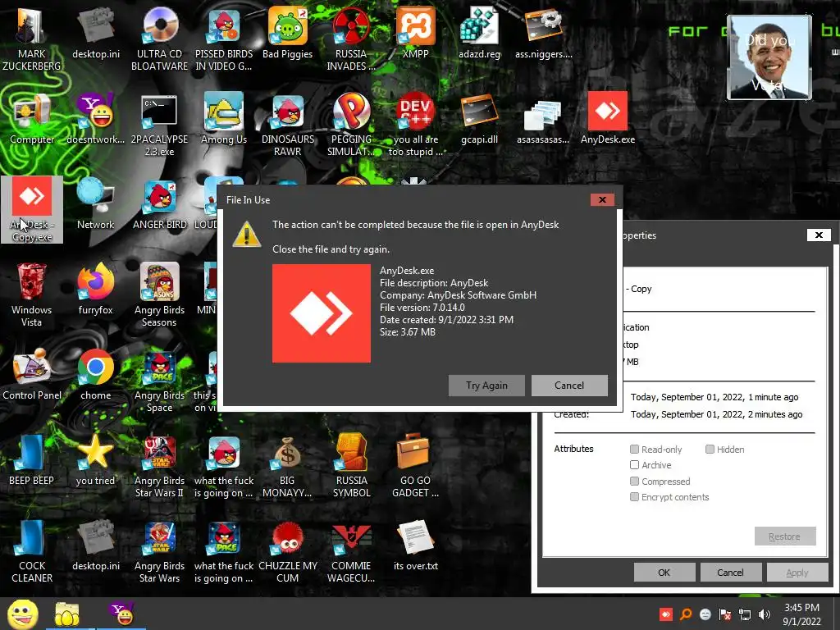Select the Angry Birds Seasons icon
Viewport: 840px width, 630px height.
160,295
